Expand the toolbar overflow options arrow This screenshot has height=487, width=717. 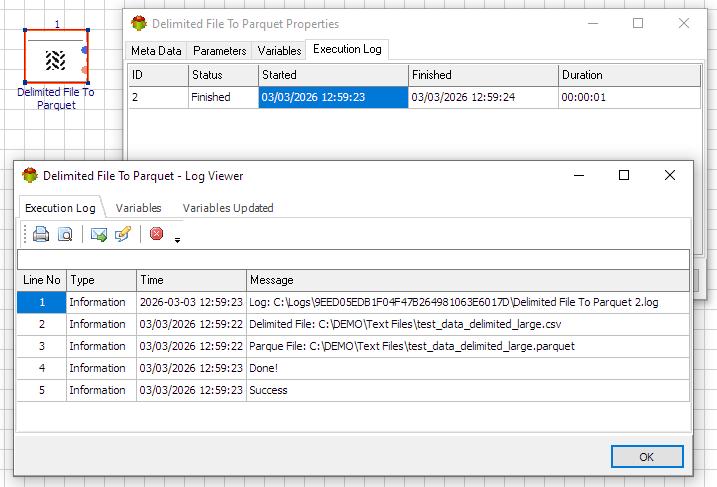pyautogui.click(x=177, y=240)
